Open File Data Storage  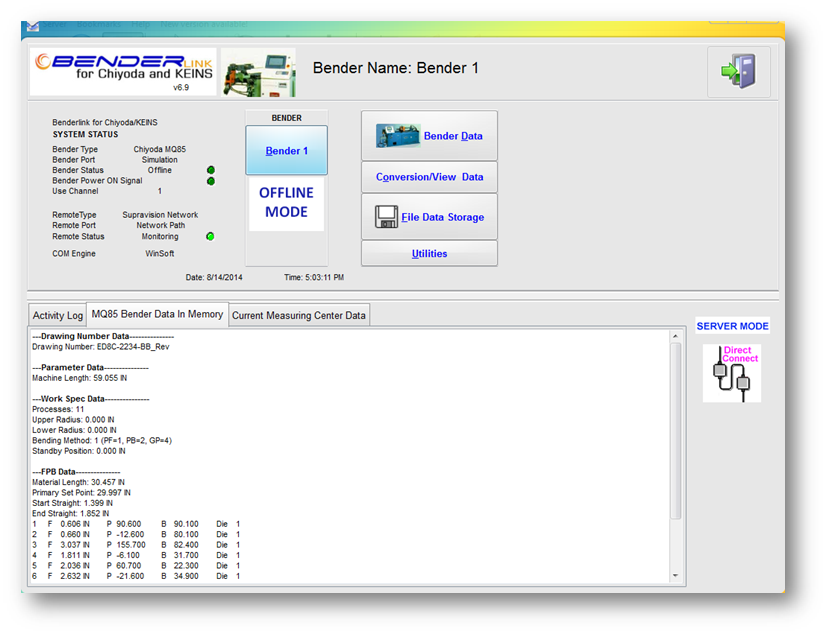click(429, 217)
